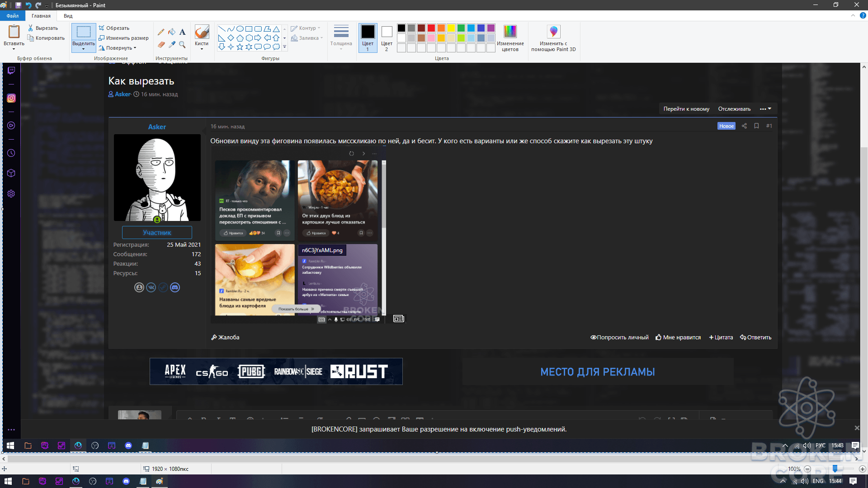Click the Paste clipboard icon

coord(14,32)
